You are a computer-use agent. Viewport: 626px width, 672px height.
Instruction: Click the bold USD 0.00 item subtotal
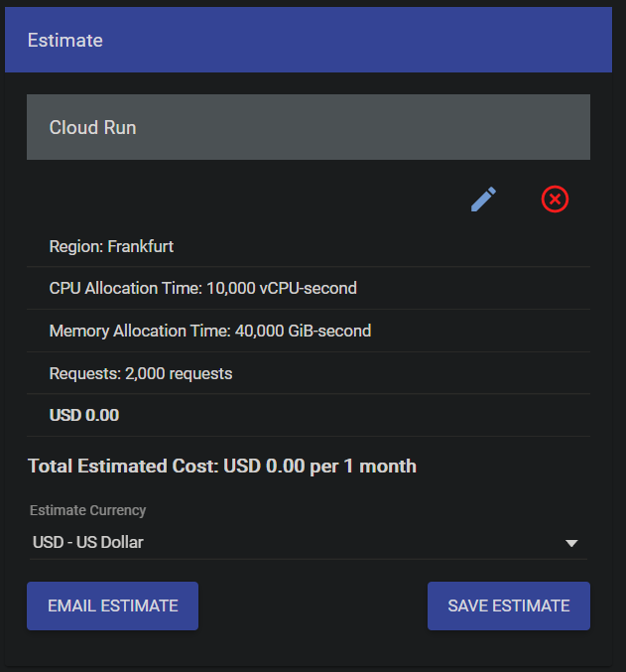click(84, 415)
